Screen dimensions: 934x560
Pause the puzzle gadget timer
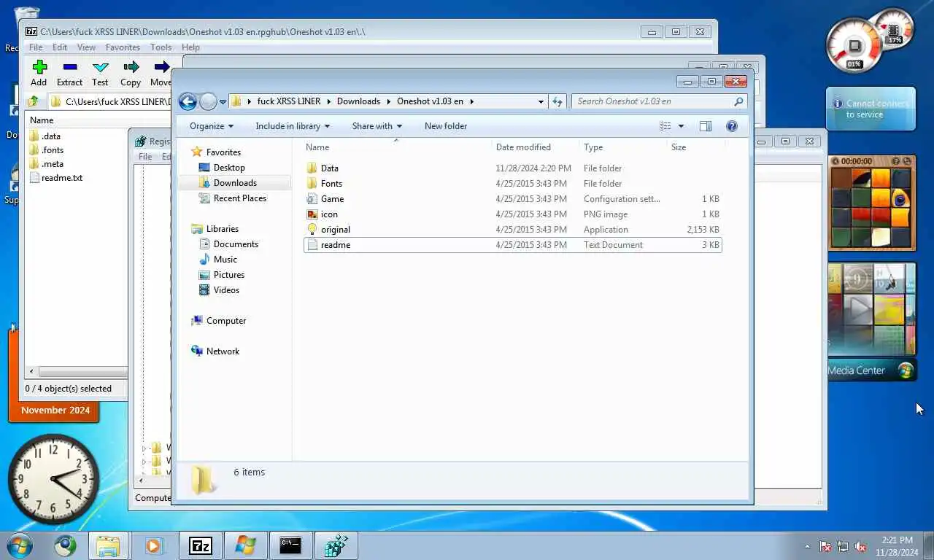pos(835,161)
